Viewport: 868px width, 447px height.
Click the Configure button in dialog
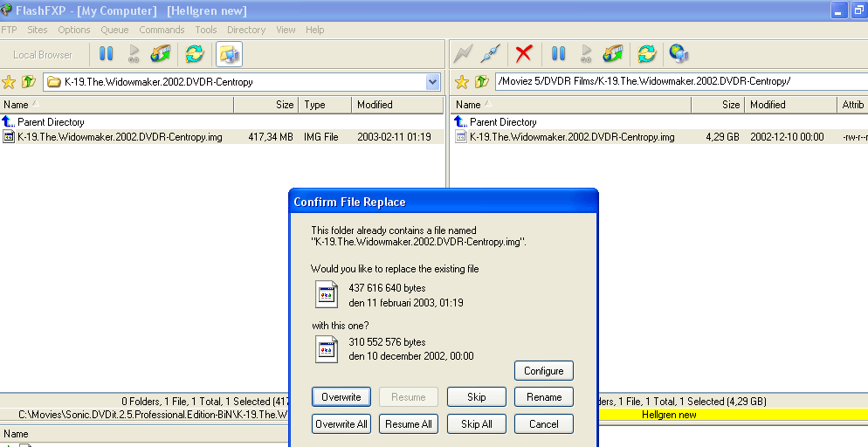(543, 371)
